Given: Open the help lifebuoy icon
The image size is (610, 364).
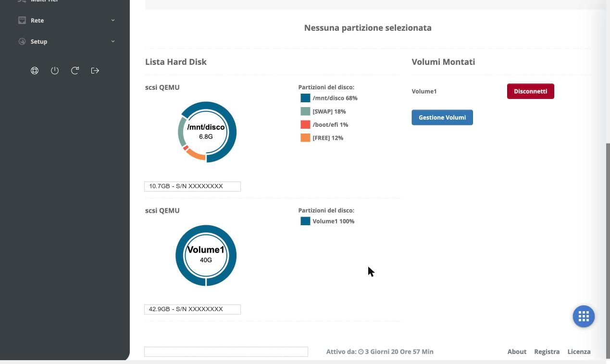Looking at the screenshot, I should (x=35, y=71).
